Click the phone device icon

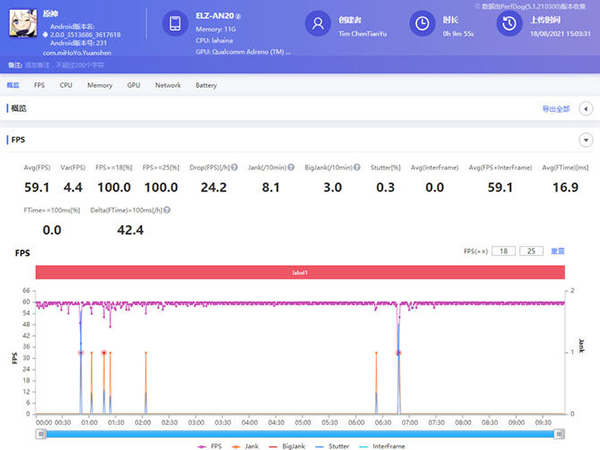[174, 23]
